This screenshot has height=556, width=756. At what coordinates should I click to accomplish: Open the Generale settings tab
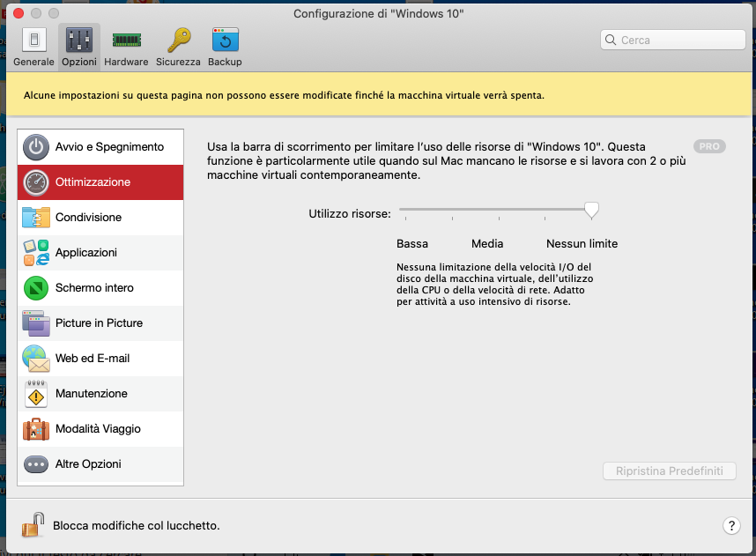[33, 48]
